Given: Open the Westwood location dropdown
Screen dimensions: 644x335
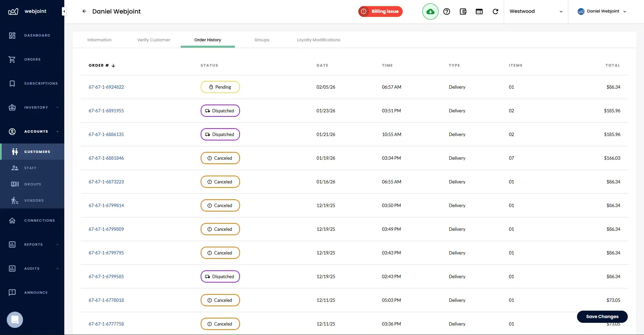Looking at the screenshot, I should (536, 11).
